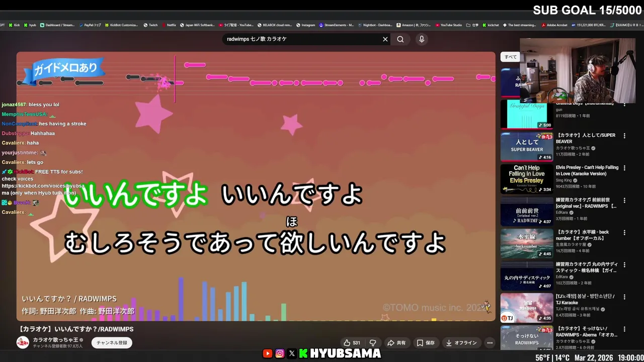644x362 pixels.
Task: Clear the YouTube search box with the X
Action: tap(385, 39)
